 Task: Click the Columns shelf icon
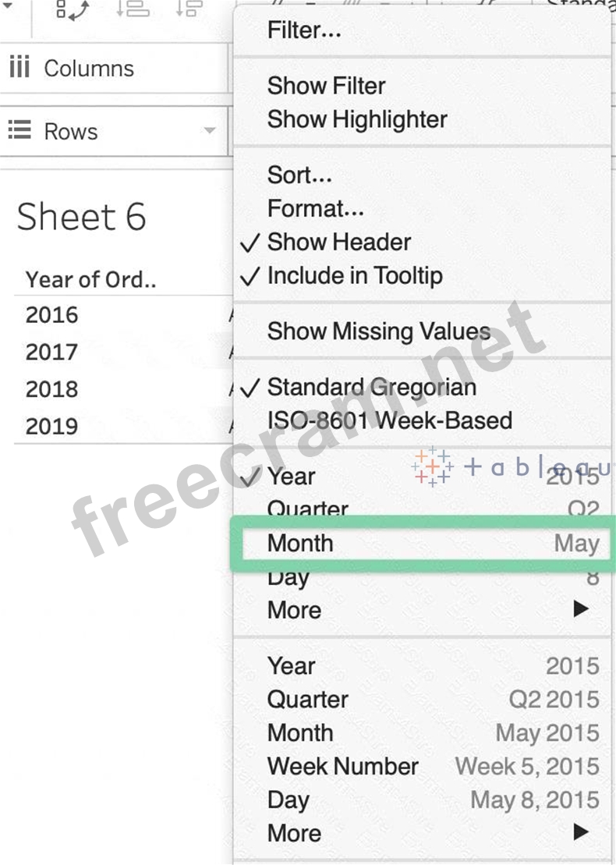[19, 68]
